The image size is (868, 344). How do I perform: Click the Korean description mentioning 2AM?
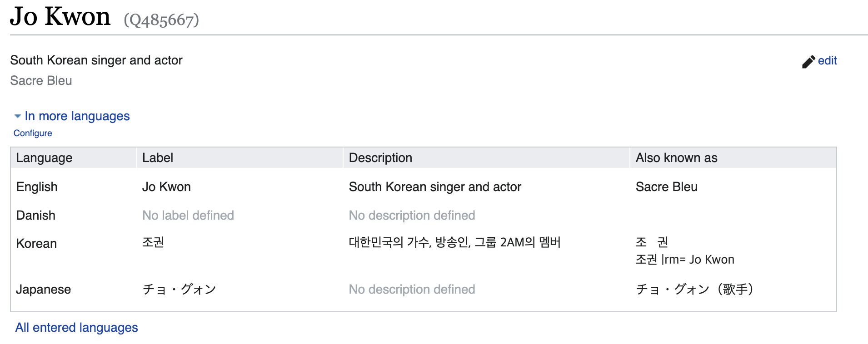pyautogui.click(x=454, y=242)
